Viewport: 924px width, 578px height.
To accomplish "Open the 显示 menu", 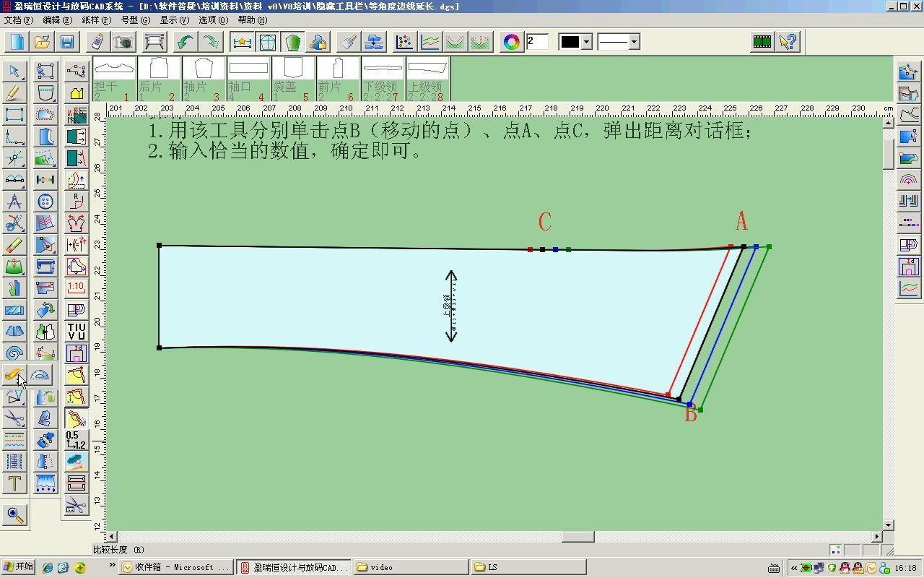I will click(x=175, y=20).
